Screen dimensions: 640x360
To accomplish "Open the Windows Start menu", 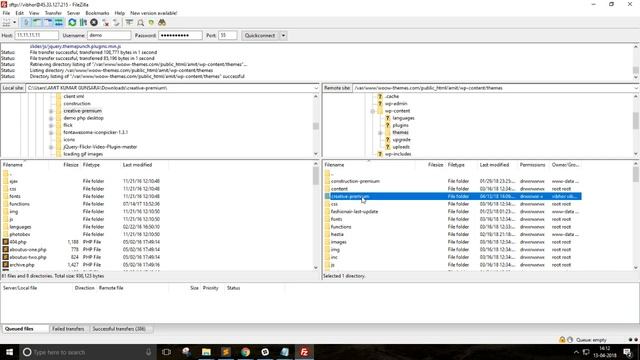I will pyautogui.click(x=9, y=352).
